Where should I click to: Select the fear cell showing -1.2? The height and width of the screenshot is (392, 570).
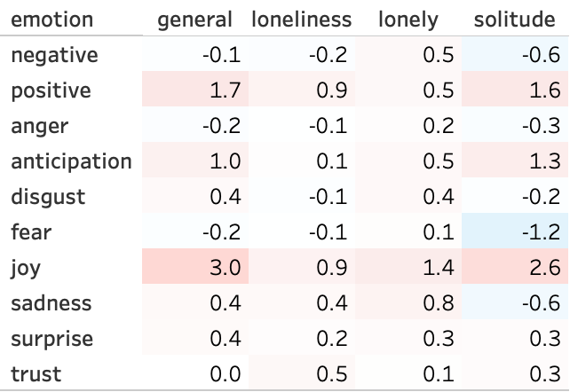(539, 232)
